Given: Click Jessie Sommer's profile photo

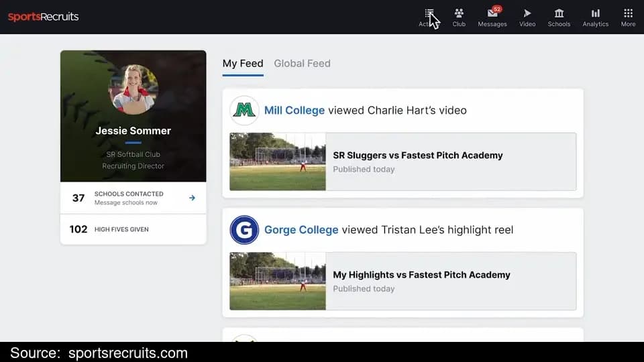Looking at the screenshot, I should tap(133, 89).
